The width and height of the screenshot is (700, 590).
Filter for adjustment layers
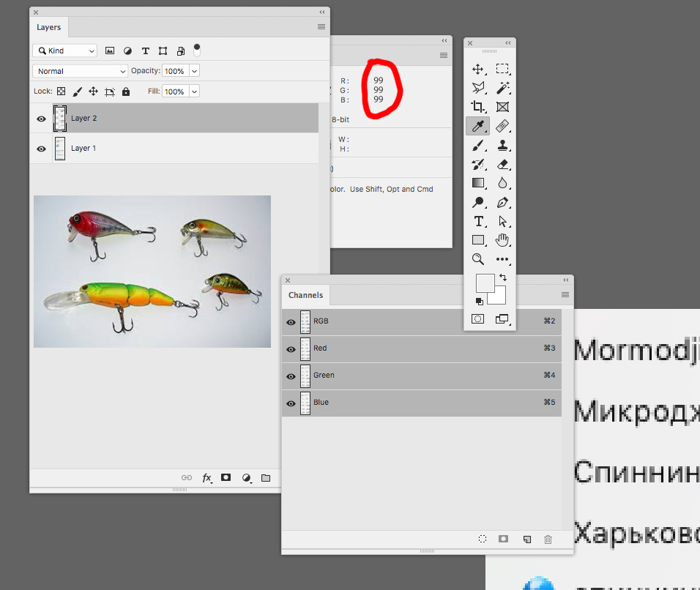pos(127,51)
